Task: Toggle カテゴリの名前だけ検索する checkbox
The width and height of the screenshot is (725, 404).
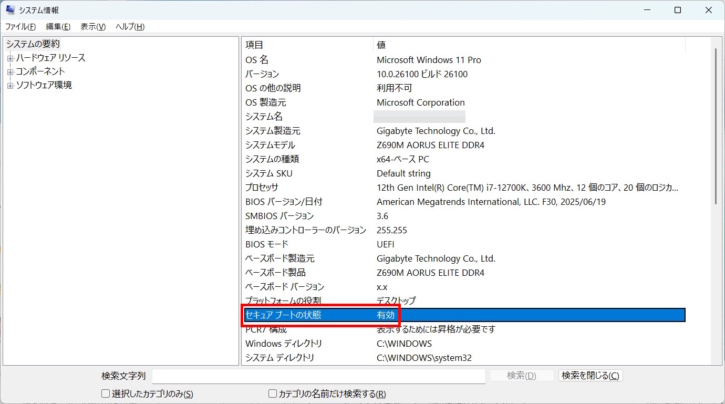Action: [273, 394]
